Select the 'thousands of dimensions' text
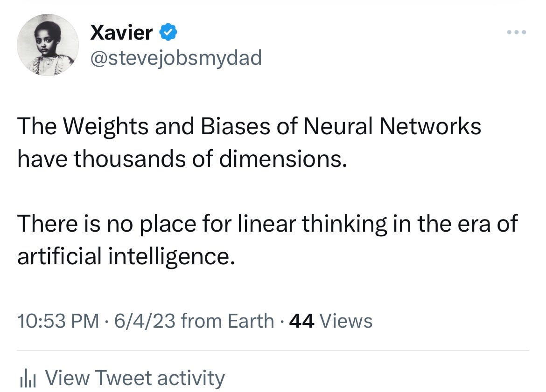546x392 pixels. 210,158
